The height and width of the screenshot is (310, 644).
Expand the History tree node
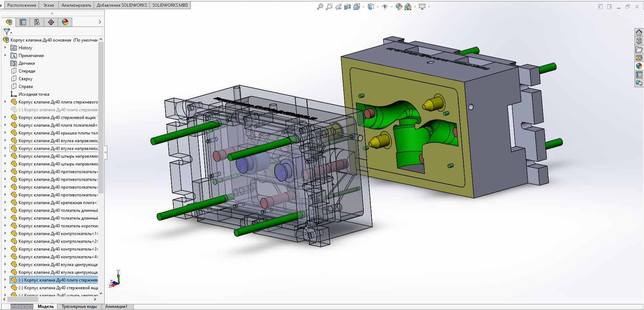[x=5, y=48]
